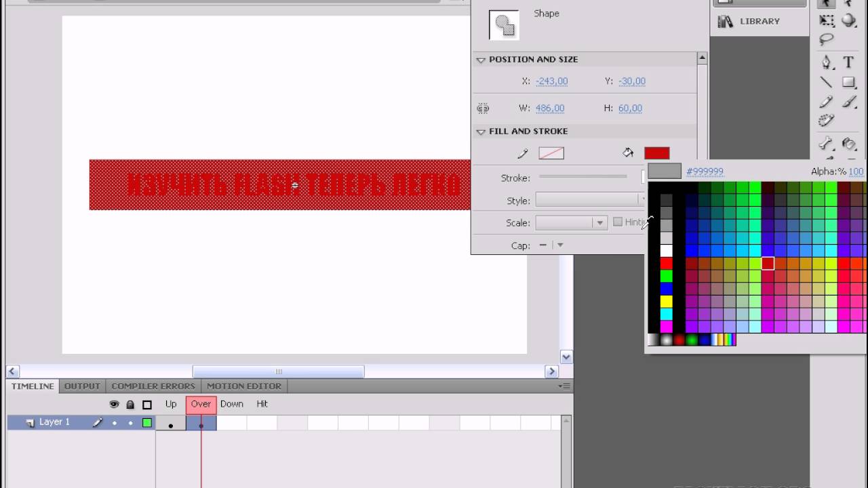The image size is (868, 488).
Task: Click the width value 486,00
Action: (x=549, y=108)
